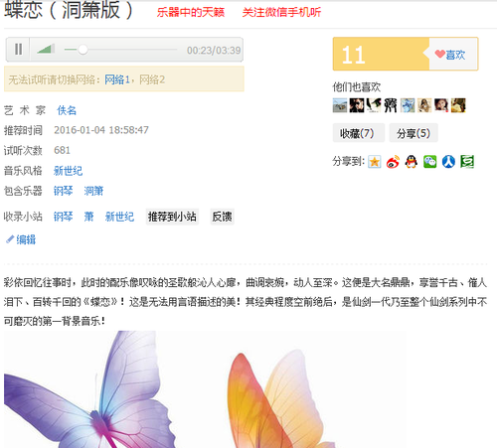The image size is (497, 448).
Task: Open the 洞箫 instrument link
Action: (x=93, y=191)
